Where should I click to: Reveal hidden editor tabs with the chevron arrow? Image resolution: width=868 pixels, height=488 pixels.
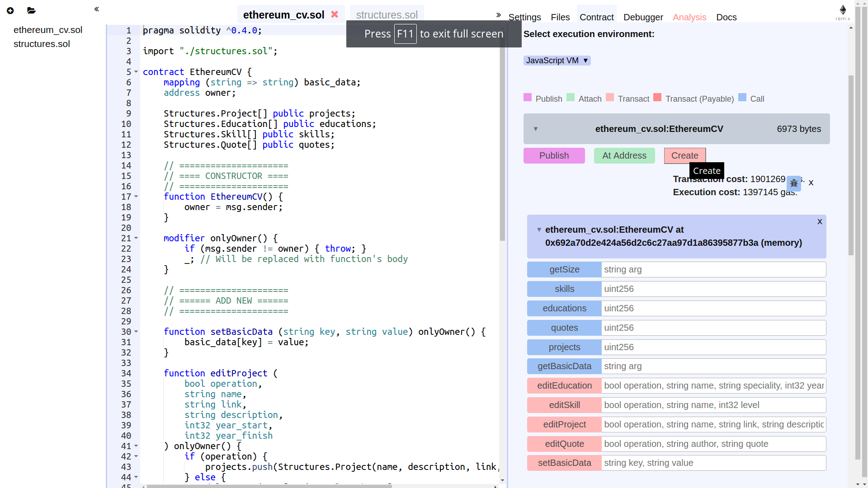click(498, 15)
